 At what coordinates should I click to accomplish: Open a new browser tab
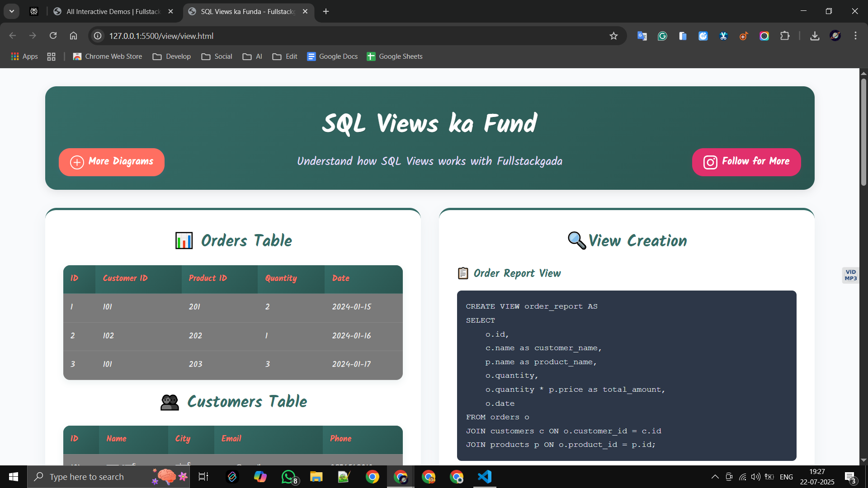coord(326,11)
